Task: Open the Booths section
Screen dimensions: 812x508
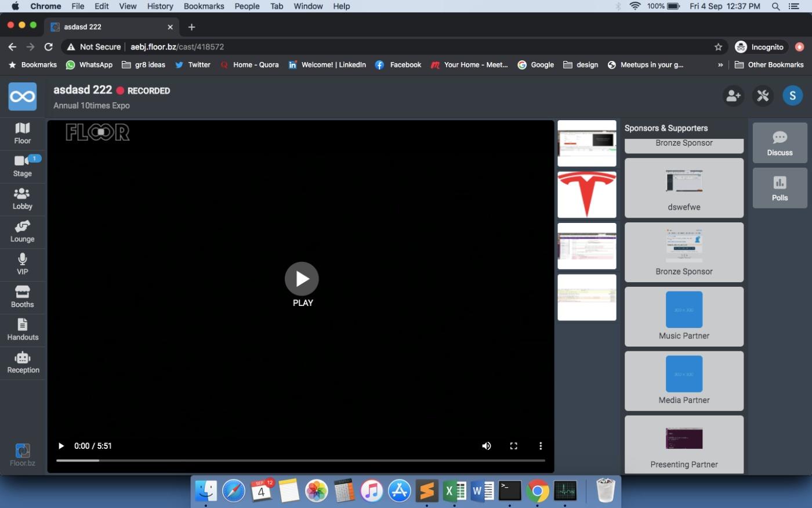Action: point(23,297)
